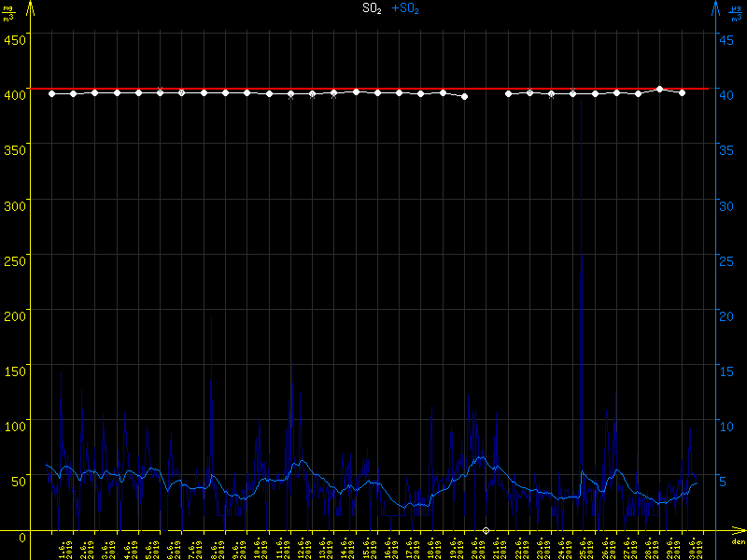Click the highest white data point near 29.6.

tap(660, 89)
